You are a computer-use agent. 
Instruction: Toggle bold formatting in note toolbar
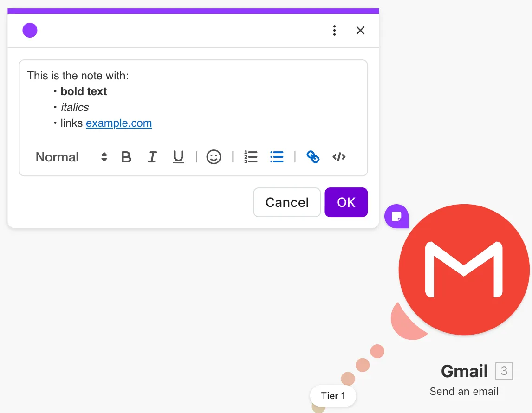point(126,157)
